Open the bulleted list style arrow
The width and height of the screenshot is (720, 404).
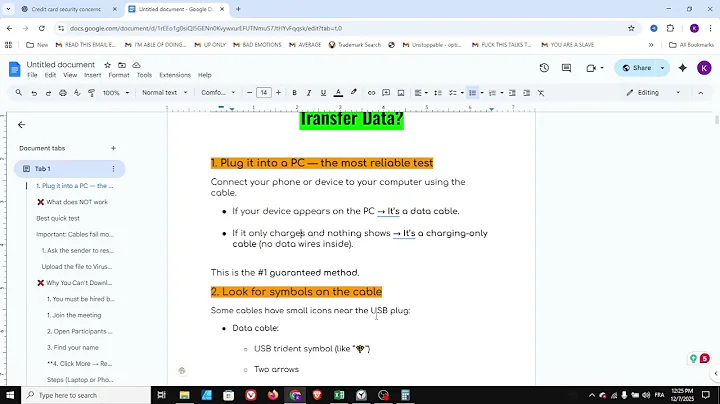point(482,93)
